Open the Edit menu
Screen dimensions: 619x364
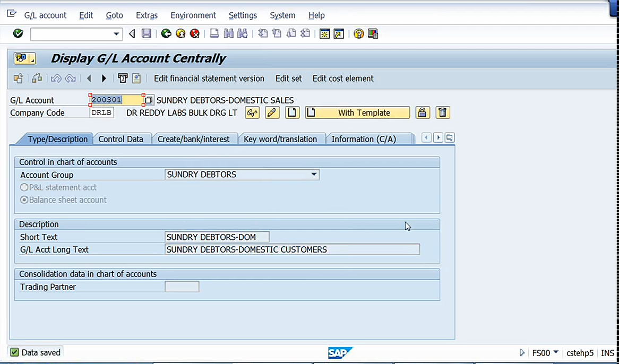[x=86, y=15]
